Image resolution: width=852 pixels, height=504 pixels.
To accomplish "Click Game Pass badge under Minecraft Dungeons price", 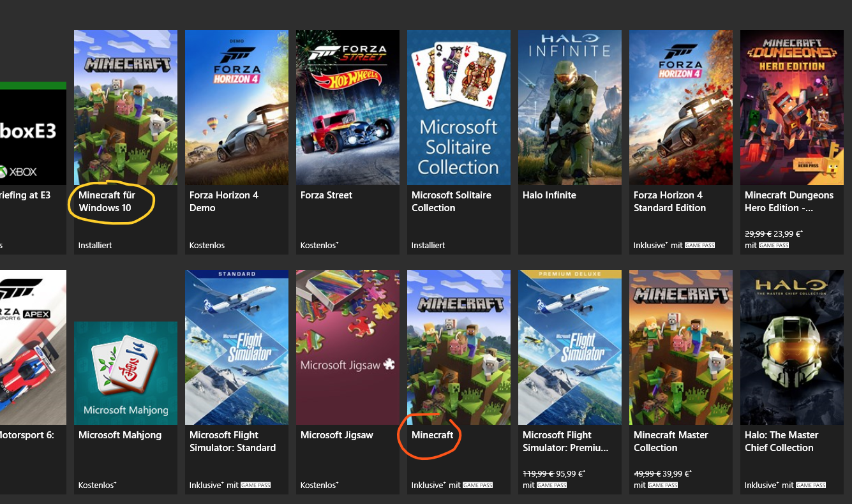I will tap(774, 245).
